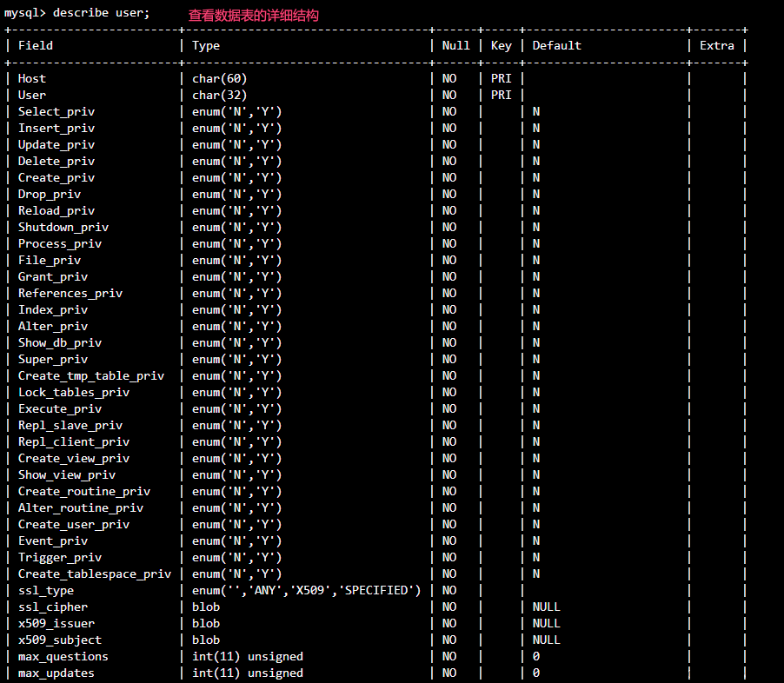Click the 'Extra' column header

(x=717, y=45)
